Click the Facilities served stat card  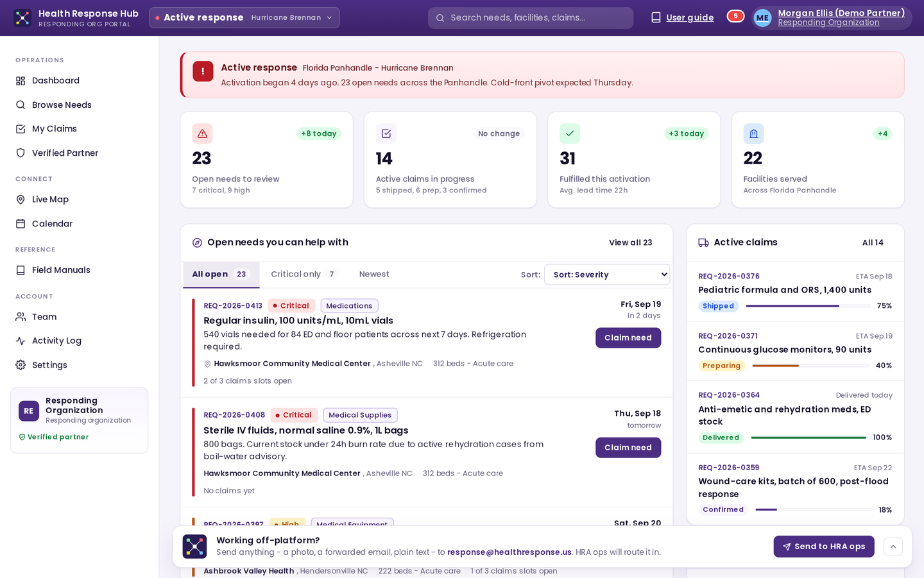pyautogui.click(x=817, y=160)
